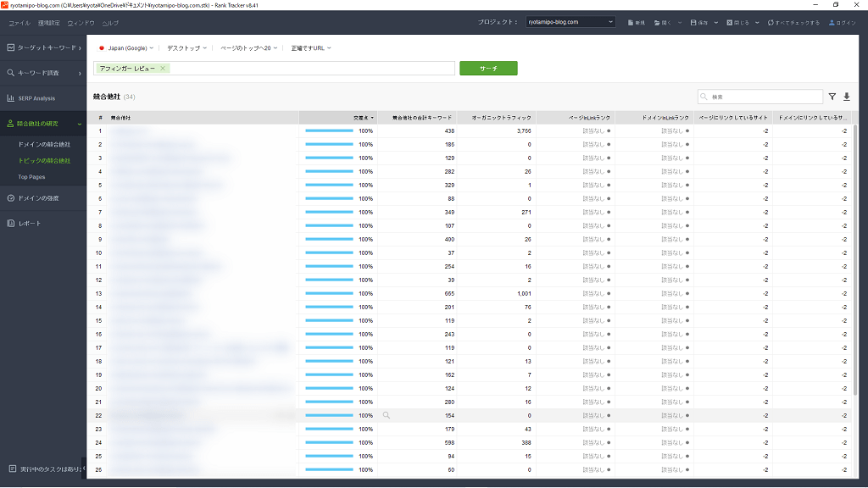Click the 検索 search field
Screen dimensions: 868x488
[x=763, y=97]
